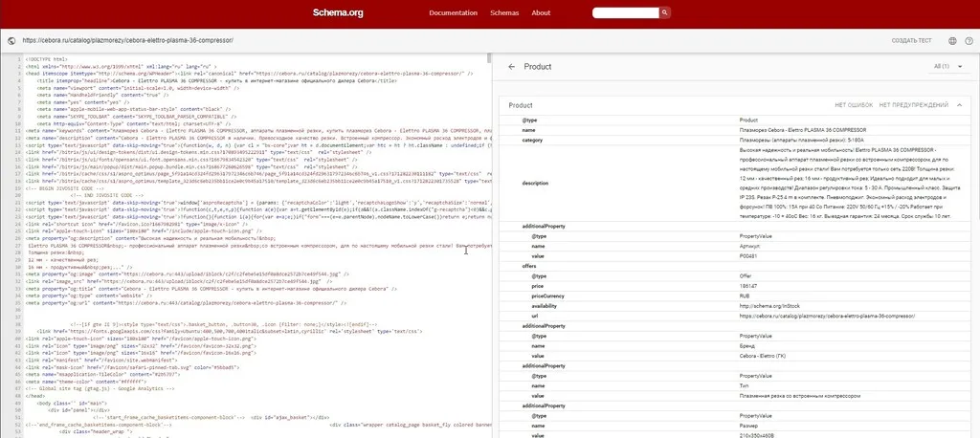Image resolution: width=980 pixels, height=438 pixels.
Task: Click the magnifier search button in header
Action: pyautogui.click(x=665, y=12)
